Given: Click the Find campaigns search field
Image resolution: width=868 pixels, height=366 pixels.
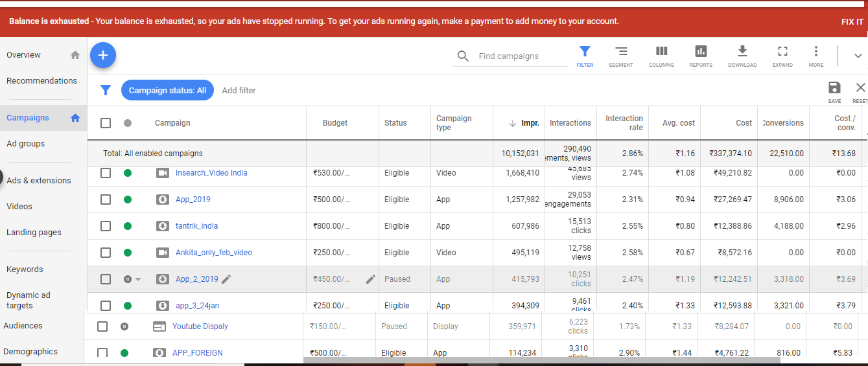Looking at the screenshot, I should (x=522, y=56).
